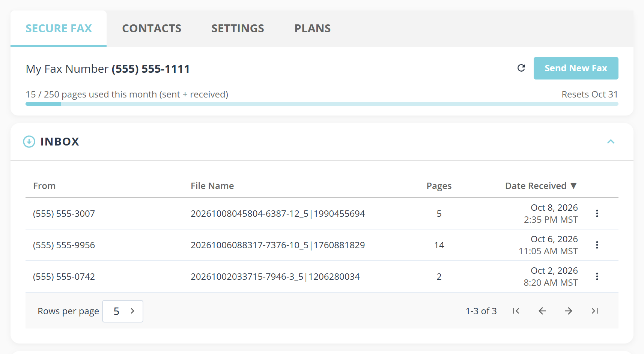Select sender number (555) 555-9956
This screenshot has height=354, width=644.
tap(64, 245)
